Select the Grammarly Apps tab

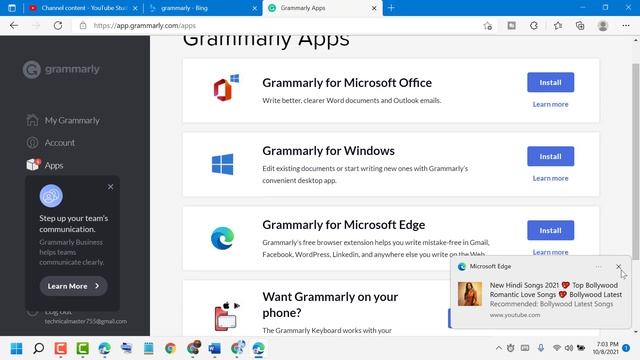click(x=322, y=8)
